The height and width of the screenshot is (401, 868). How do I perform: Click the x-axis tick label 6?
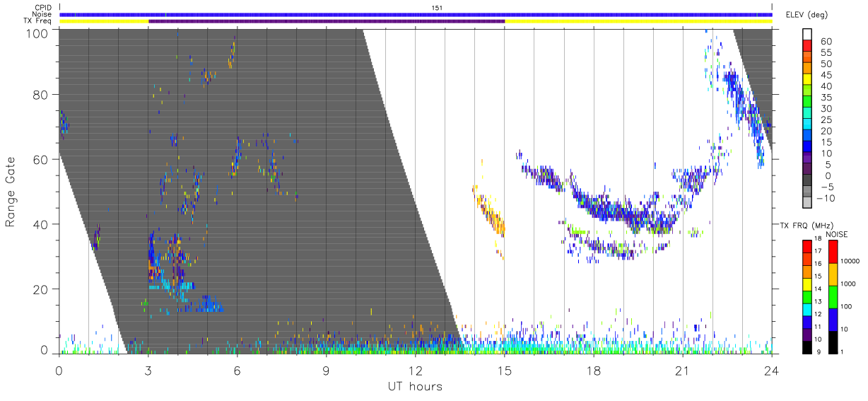click(237, 371)
